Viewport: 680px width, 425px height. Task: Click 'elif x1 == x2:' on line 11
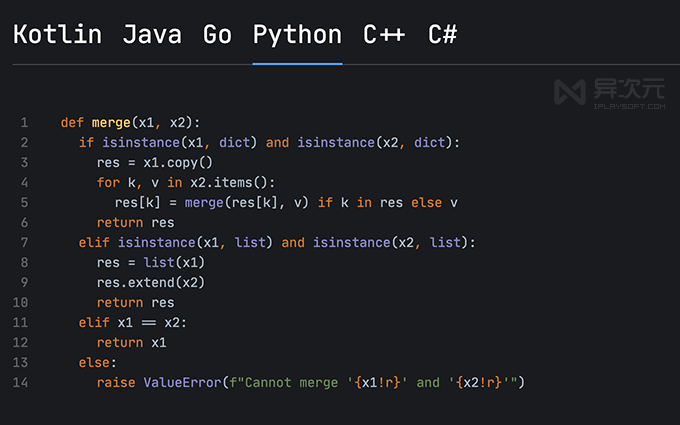(132, 323)
